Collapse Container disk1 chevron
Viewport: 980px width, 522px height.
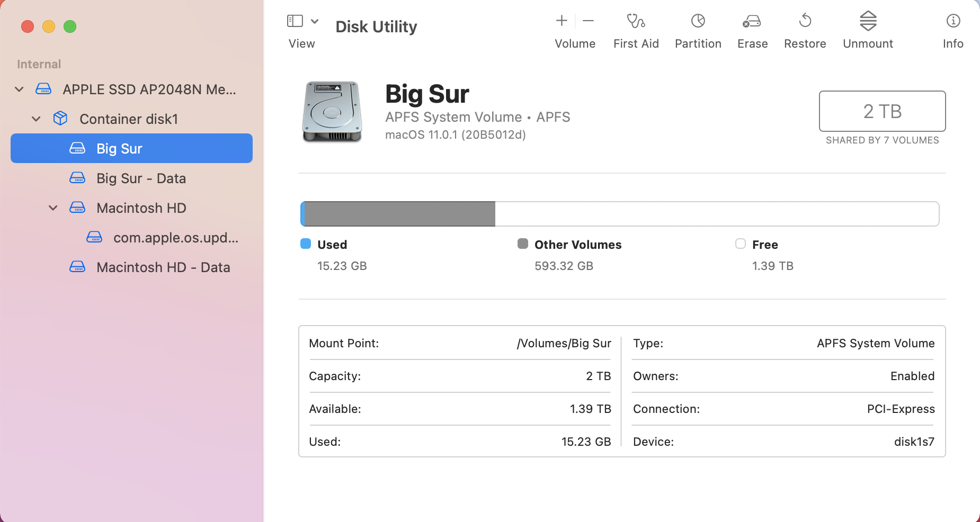click(x=36, y=119)
